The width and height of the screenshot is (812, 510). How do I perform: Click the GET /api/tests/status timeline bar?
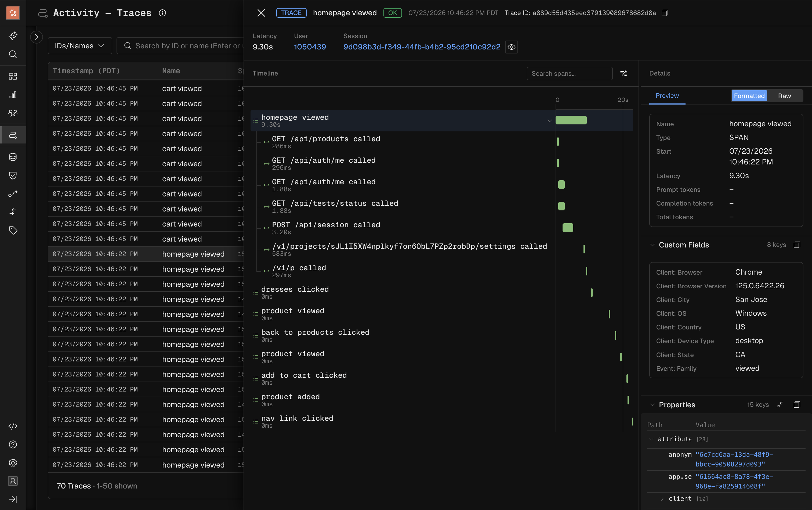561,206
